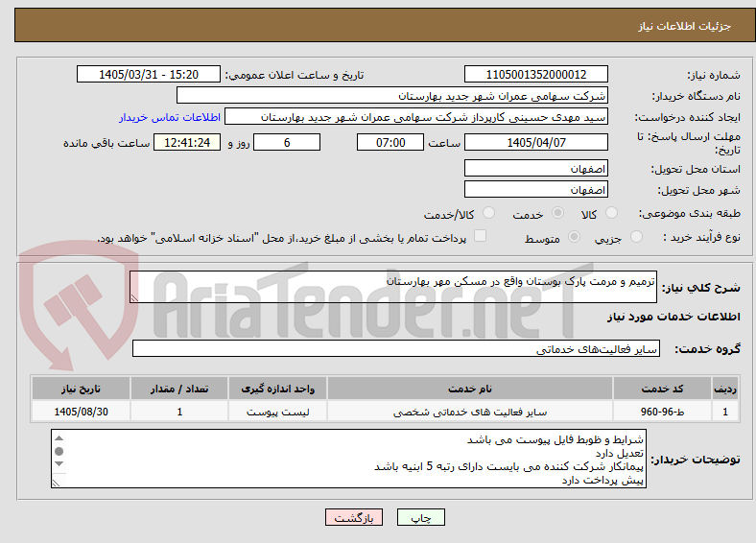
Task: Click the need date cell 1405/08/30
Action: pyautogui.click(x=81, y=412)
